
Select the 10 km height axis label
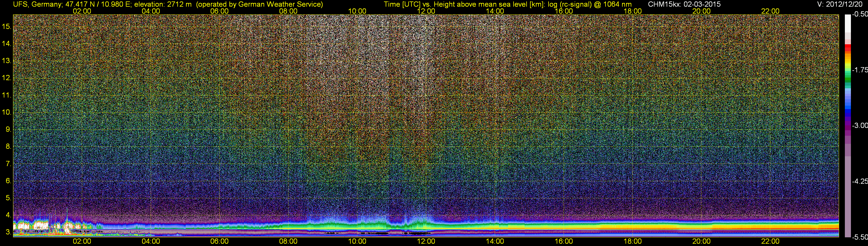tap(6, 112)
